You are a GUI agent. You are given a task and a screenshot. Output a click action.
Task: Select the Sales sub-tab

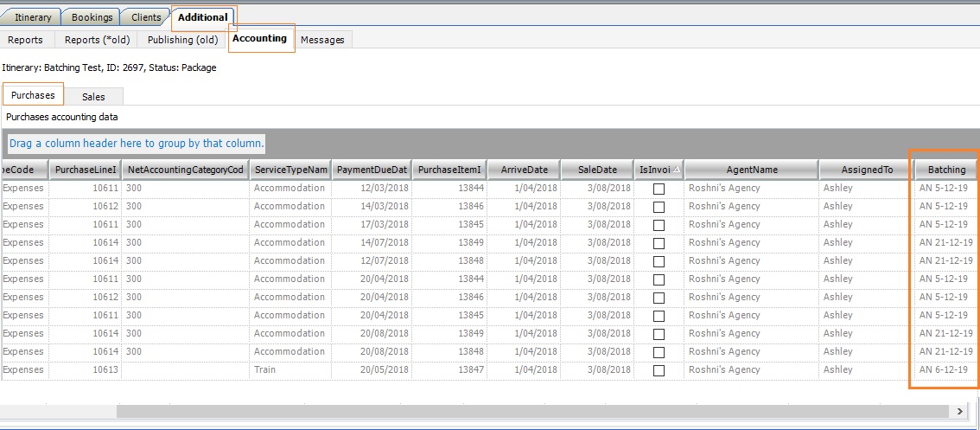coord(93,97)
